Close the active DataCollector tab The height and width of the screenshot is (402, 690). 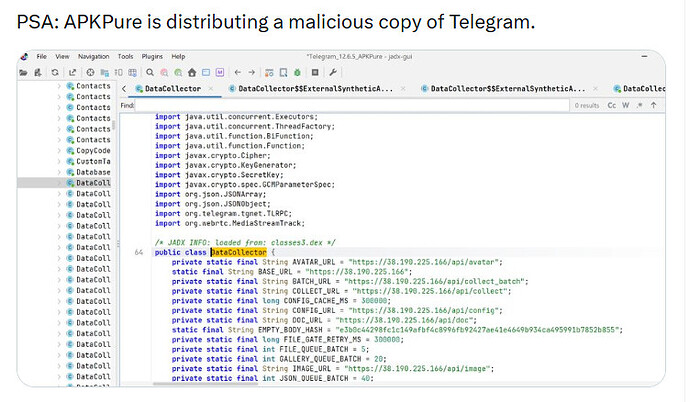(x=211, y=89)
